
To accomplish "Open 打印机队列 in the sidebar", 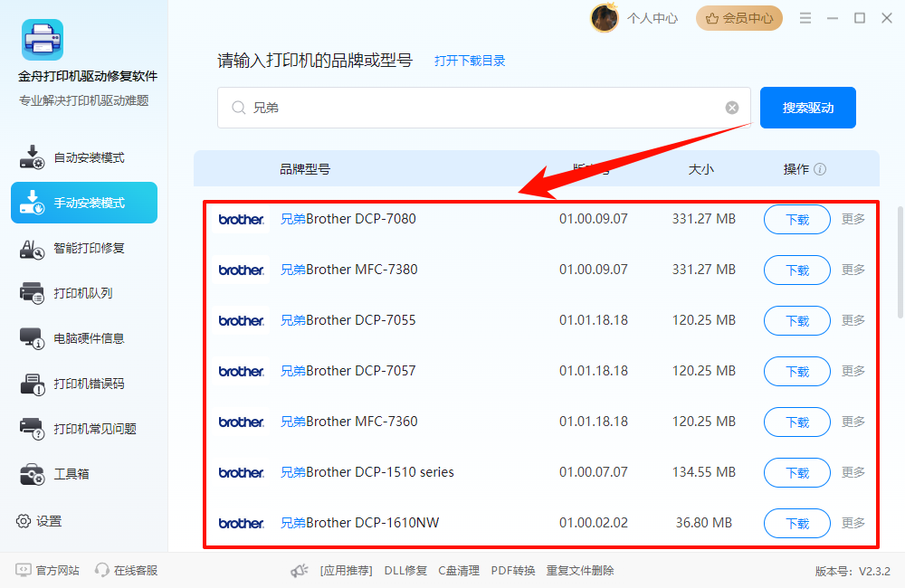I will coord(84,293).
